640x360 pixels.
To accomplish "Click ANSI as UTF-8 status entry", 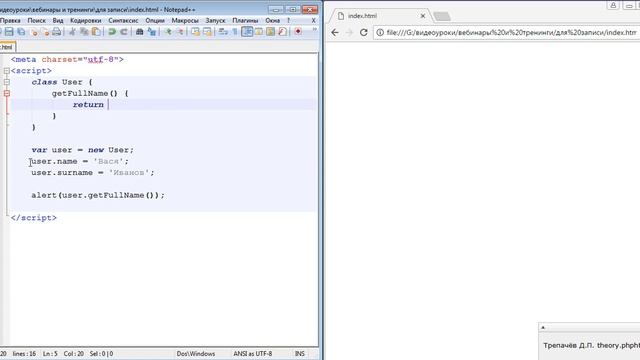I will click(x=253, y=353).
